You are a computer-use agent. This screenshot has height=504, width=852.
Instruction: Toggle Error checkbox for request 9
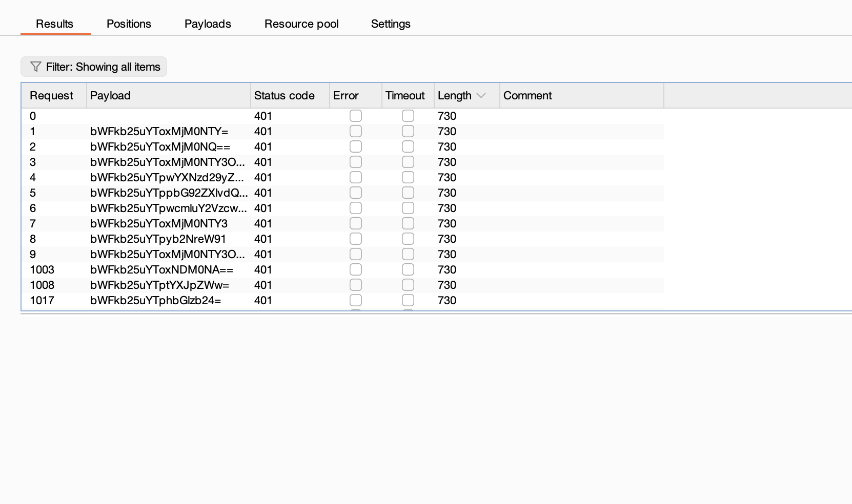pyautogui.click(x=356, y=254)
